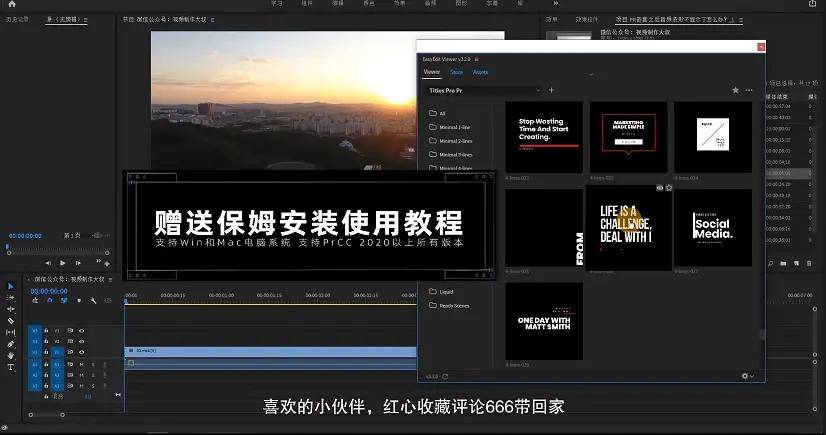Viewport: 826px width, 435px height.
Task: Select the Type tool
Action: point(11,367)
